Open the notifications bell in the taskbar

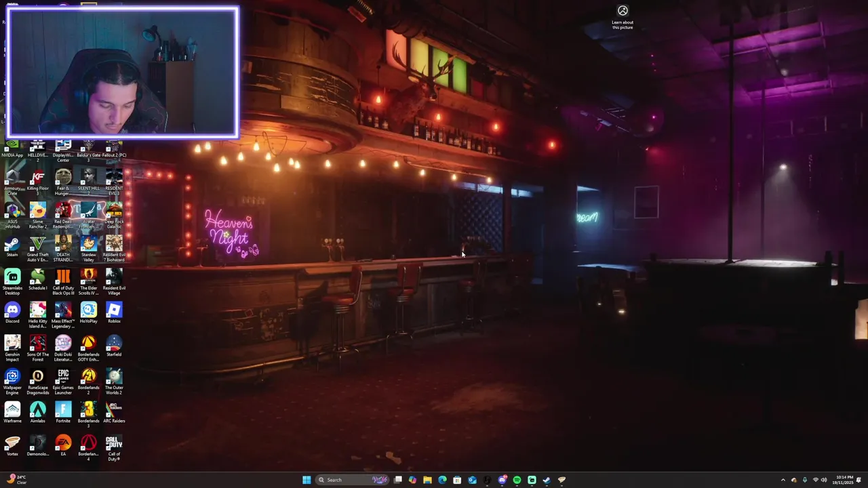click(859, 480)
